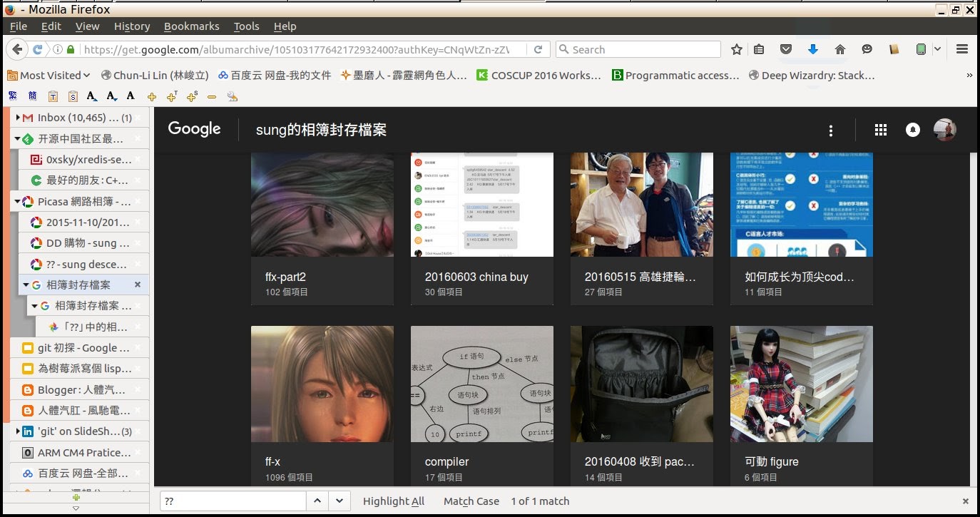This screenshot has width=980, height=517.
Task: Reload the page using the blue refresh icon
Action: 38,50
